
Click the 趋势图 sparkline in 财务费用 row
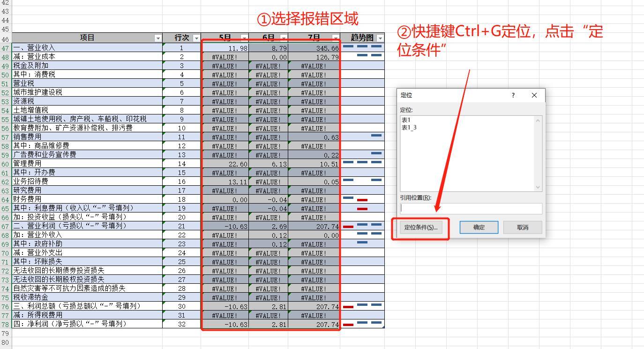pos(362,199)
